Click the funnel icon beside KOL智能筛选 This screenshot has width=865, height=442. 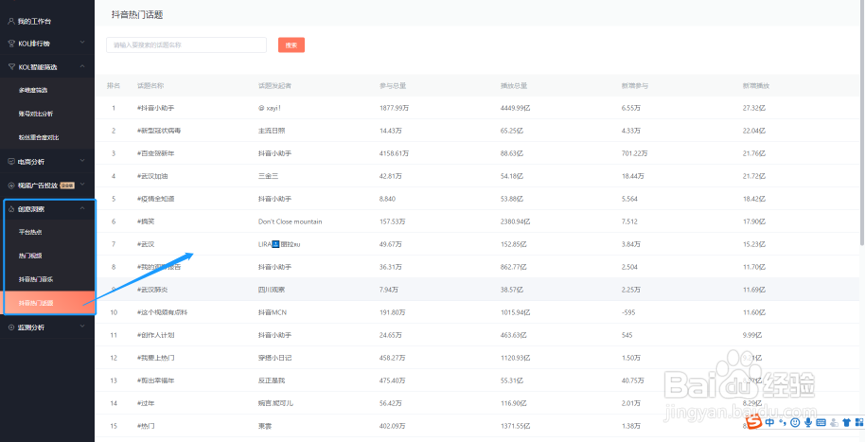coord(11,67)
